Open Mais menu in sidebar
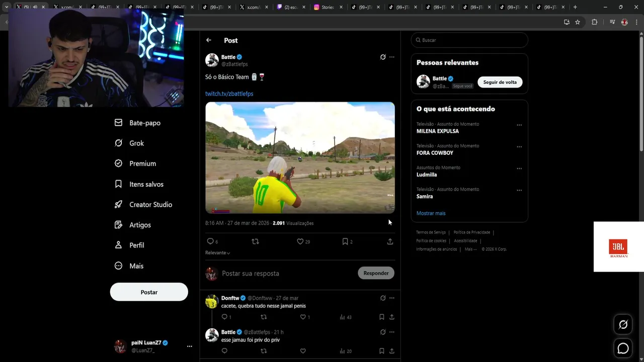The height and width of the screenshot is (362, 644). [x=129, y=266]
